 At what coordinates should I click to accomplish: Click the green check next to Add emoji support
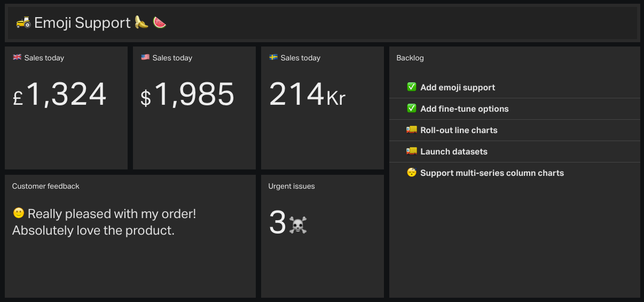coord(411,87)
